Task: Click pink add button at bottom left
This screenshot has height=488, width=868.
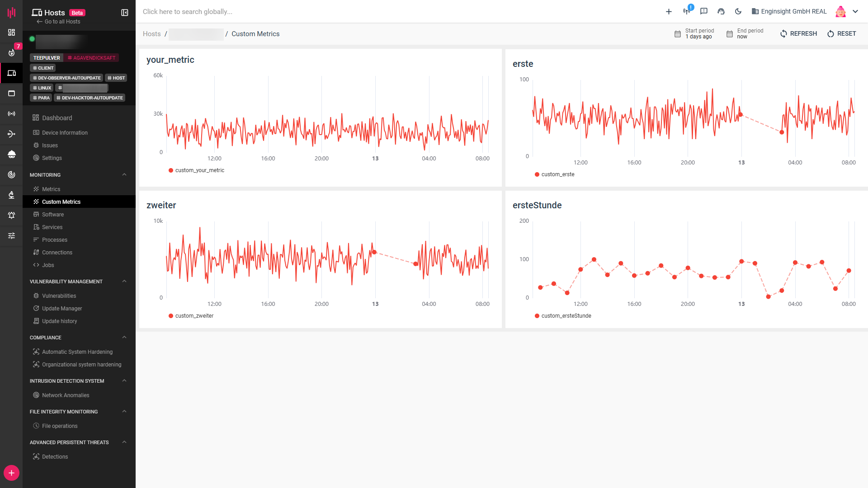Action: [11, 473]
